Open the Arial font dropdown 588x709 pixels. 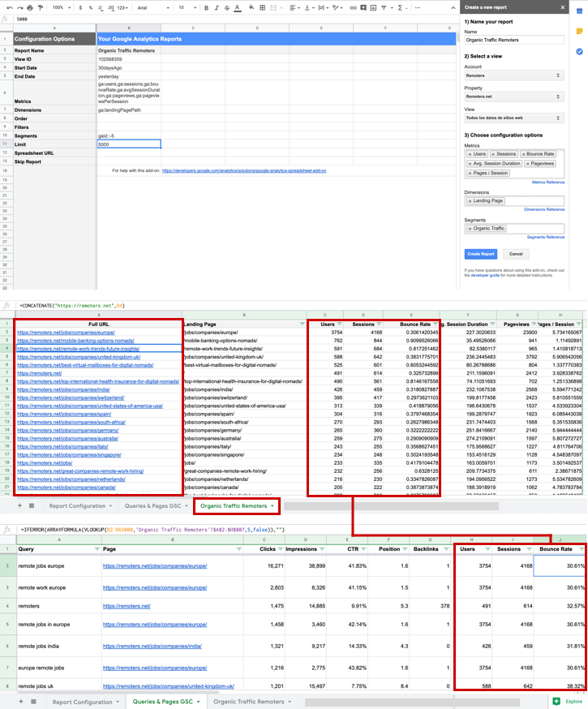point(153,7)
